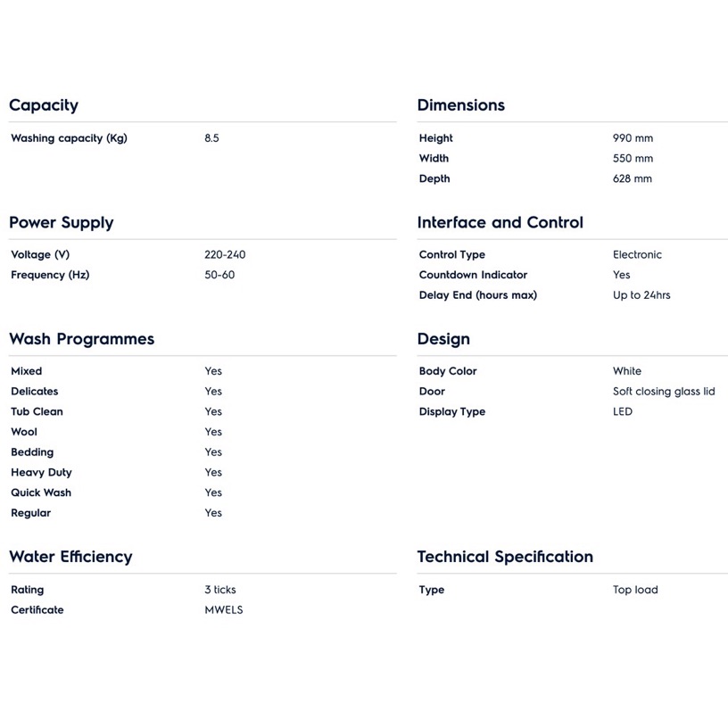Select the Top load type value
The image size is (728, 728).
pos(635,590)
